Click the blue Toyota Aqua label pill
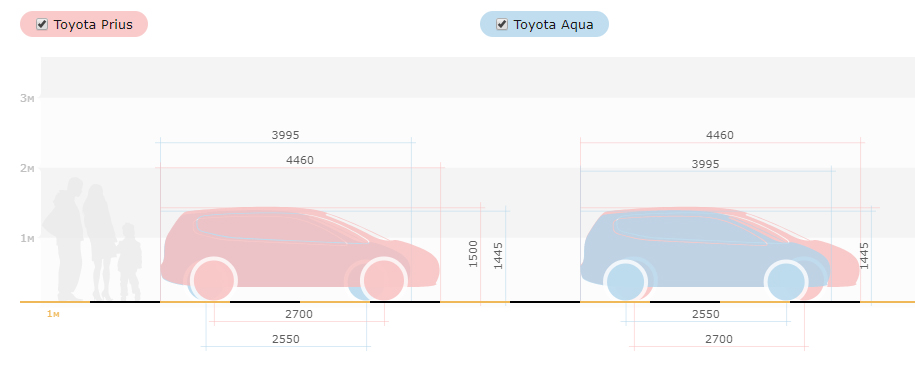The image size is (915, 366). coord(544,24)
